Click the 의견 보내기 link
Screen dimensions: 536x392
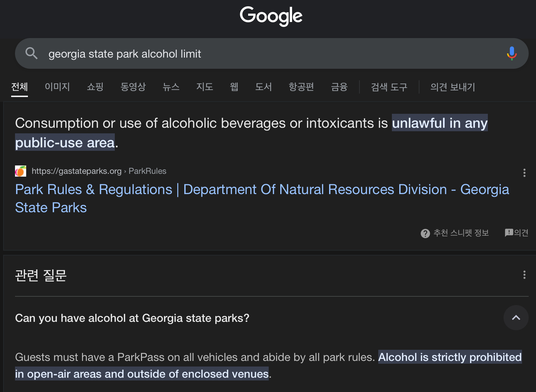pos(453,87)
